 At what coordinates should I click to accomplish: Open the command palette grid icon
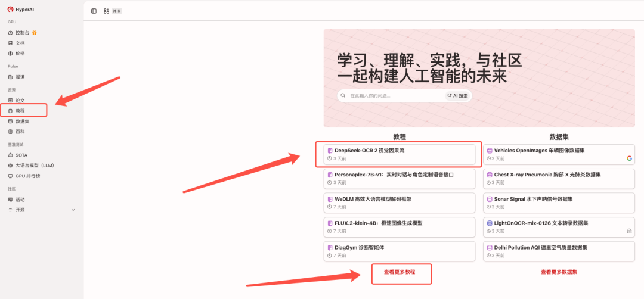tap(106, 11)
